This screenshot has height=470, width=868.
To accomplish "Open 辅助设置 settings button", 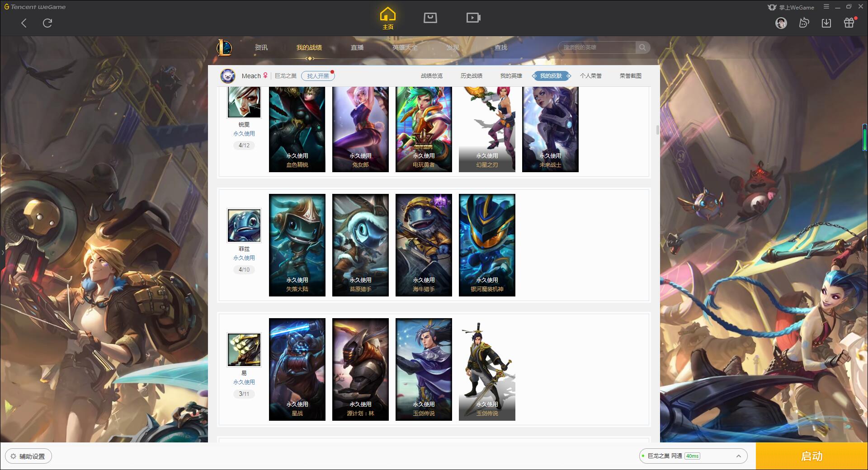I will pos(28,456).
